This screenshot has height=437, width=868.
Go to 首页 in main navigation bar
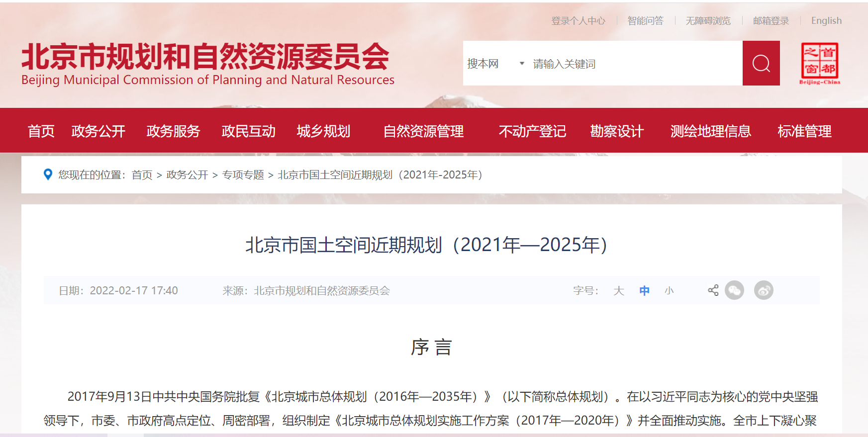tap(41, 131)
